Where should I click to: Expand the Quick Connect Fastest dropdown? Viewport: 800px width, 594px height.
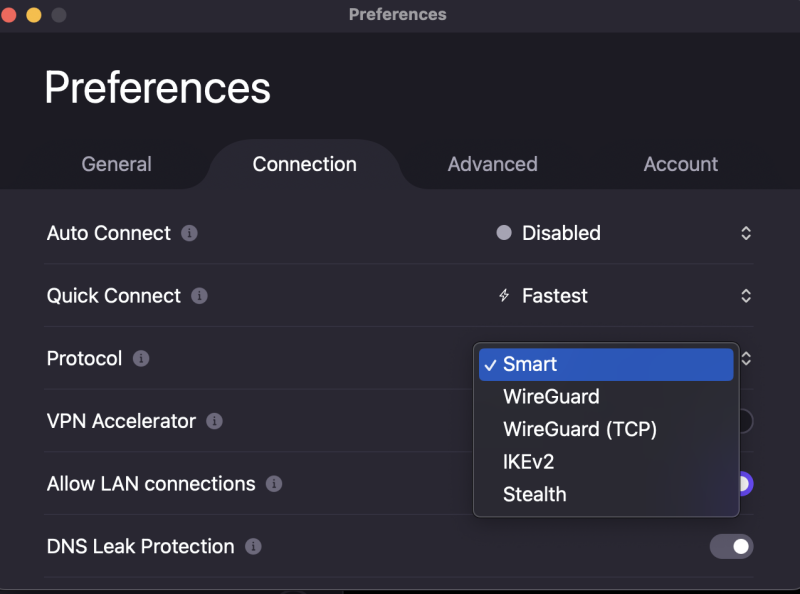click(624, 296)
